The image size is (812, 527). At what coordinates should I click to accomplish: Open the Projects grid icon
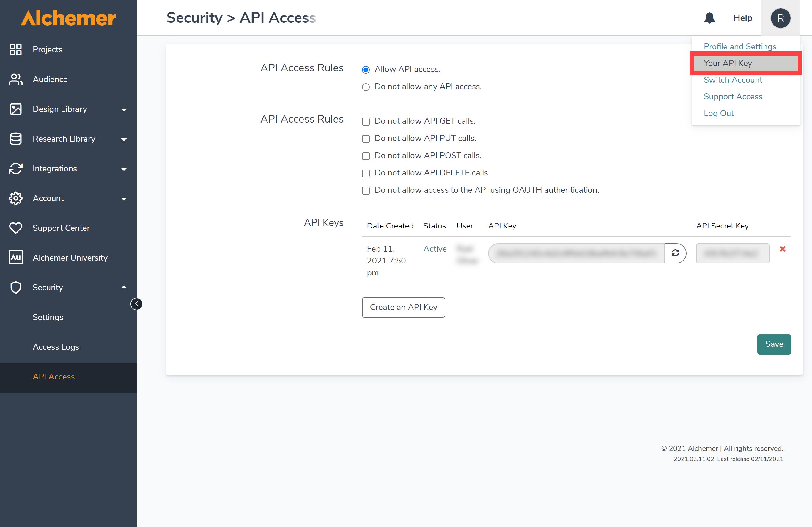[16, 49]
